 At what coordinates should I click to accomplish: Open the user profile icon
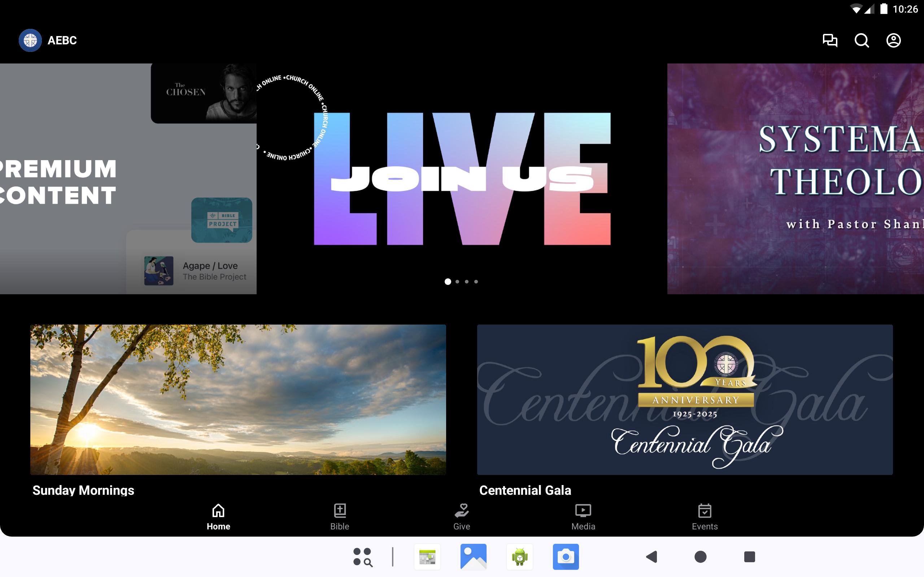point(893,40)
